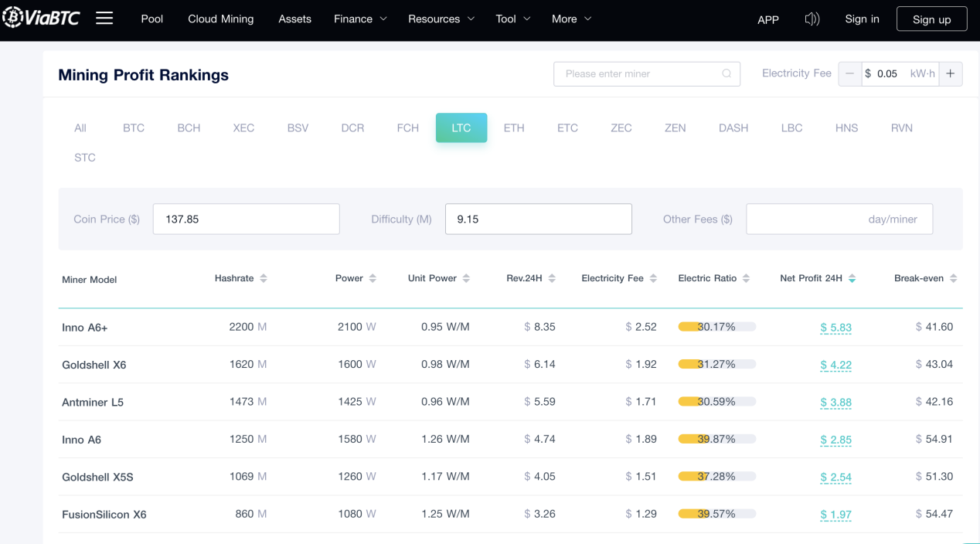Viewport: 980px width, 544px height.
Task: Switch to the BTC coin tab
Action: coord(133,127)
